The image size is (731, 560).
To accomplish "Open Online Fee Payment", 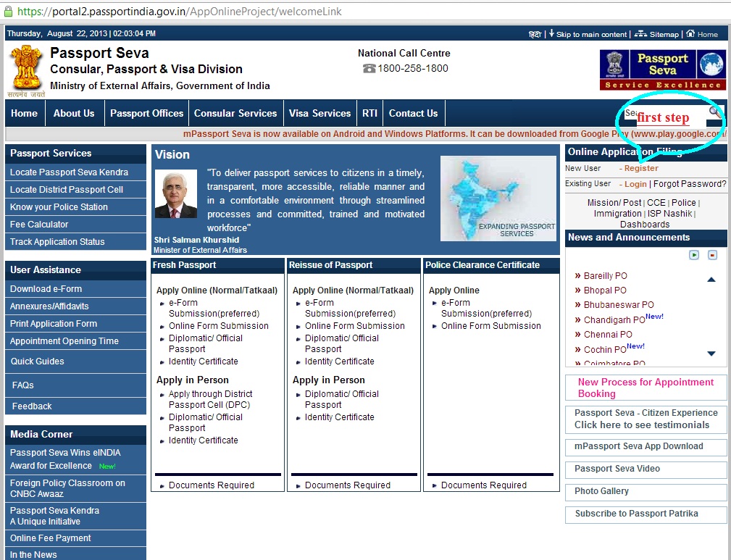I will (x=75, y=538).
